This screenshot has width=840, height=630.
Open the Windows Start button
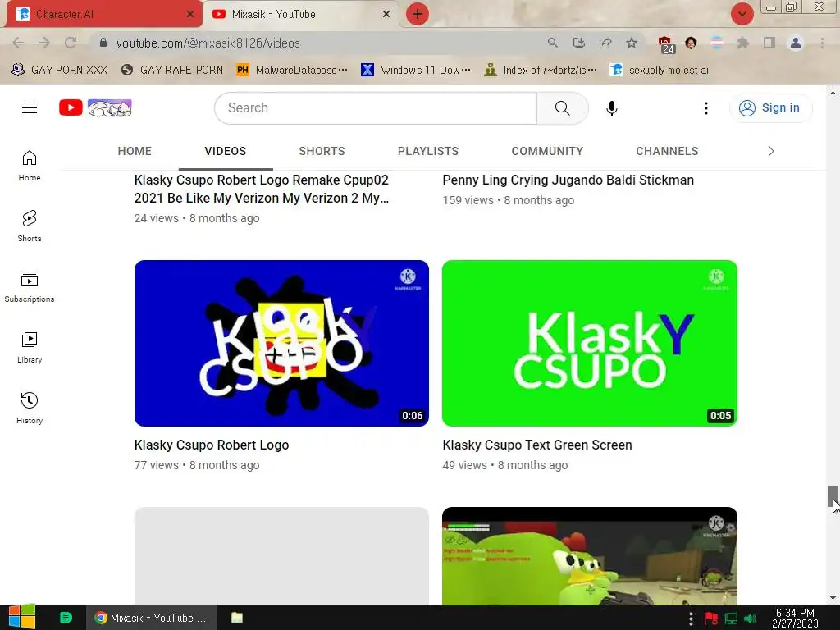(x=21, y=617)
